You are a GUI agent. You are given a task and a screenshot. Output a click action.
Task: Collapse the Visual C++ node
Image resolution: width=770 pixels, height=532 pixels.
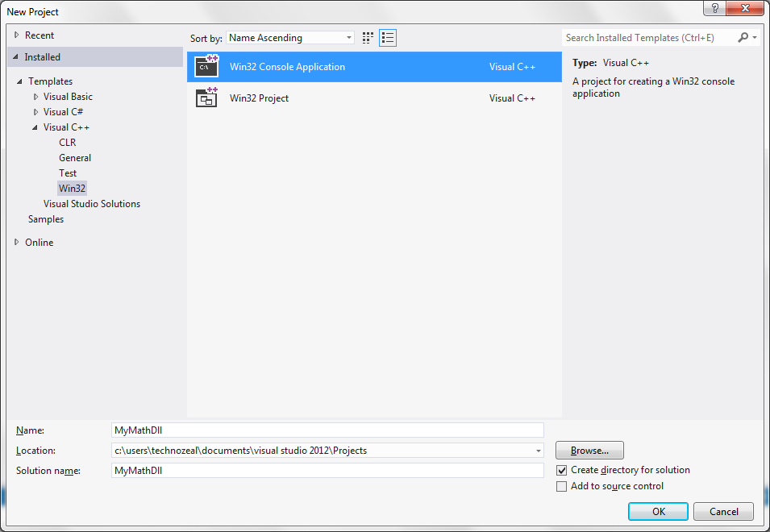point(35,127)
